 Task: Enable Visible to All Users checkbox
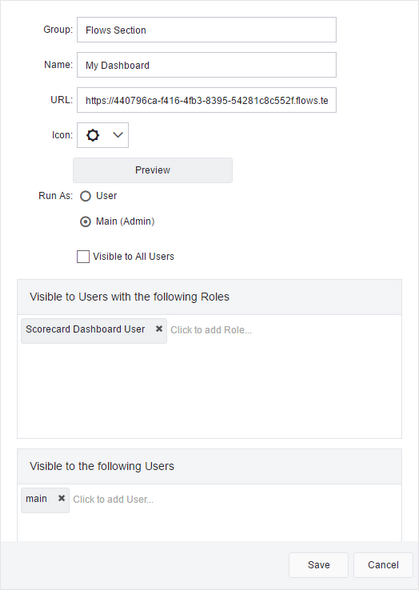83,257
